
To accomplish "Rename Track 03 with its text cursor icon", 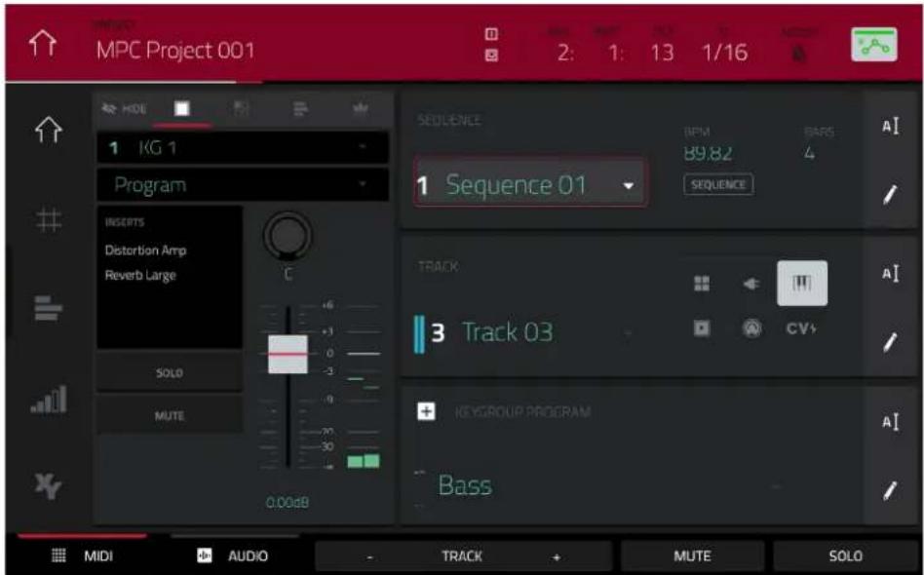I will point(891,273).
